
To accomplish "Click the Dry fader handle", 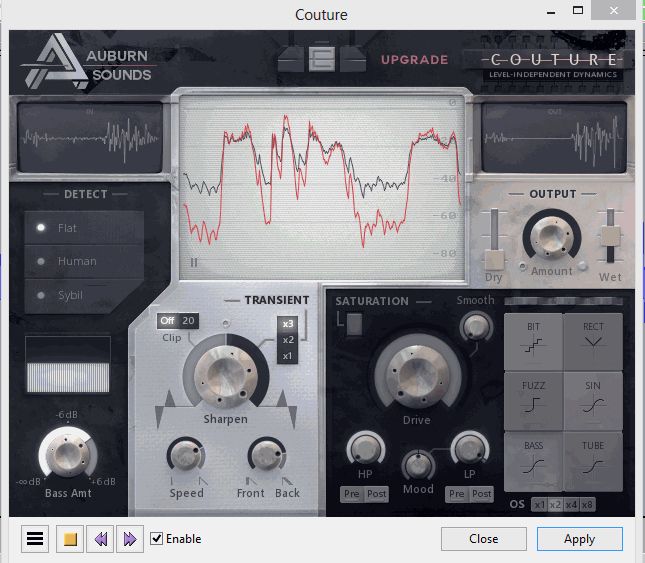I will pos(494,259).
